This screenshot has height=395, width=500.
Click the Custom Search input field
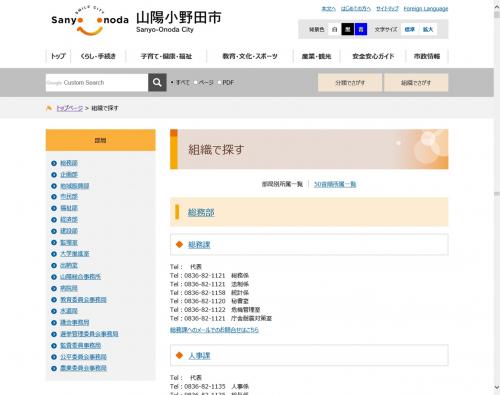coord(97,82)
